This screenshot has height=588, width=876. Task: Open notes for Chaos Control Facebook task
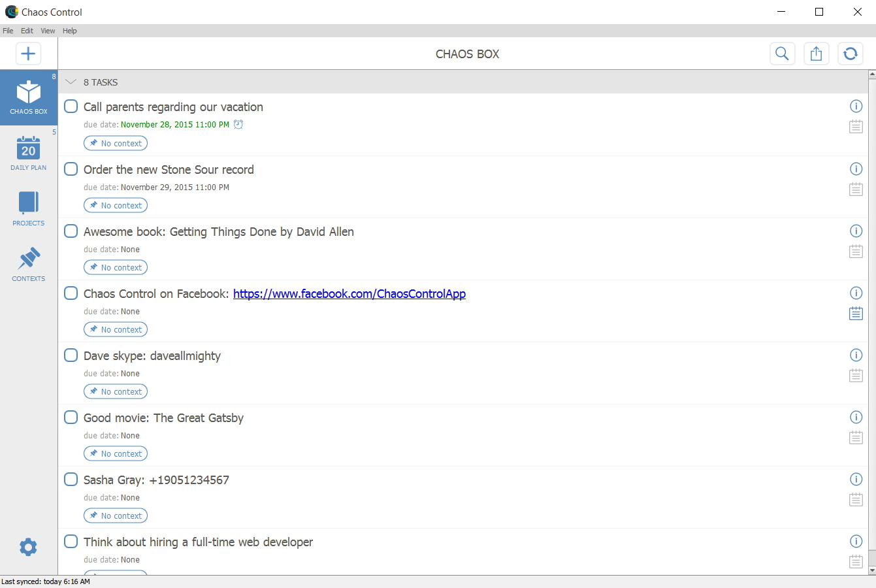856,314
